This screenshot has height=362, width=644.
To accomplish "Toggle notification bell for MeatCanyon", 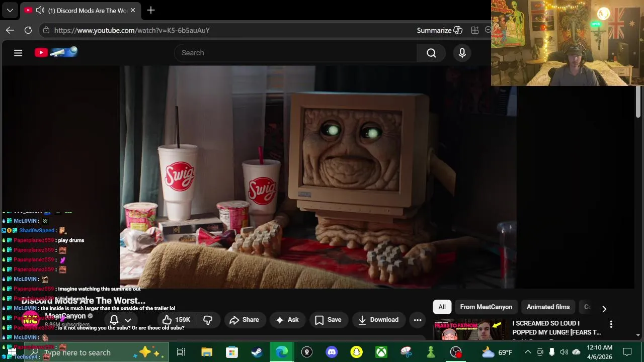I will coord(114,320).
